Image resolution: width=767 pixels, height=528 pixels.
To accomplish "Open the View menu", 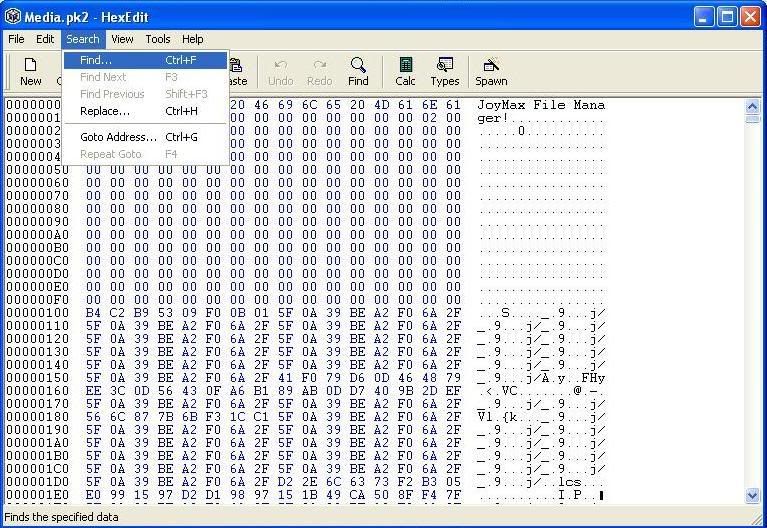I will pyautogui.click(x=122, y=39).
